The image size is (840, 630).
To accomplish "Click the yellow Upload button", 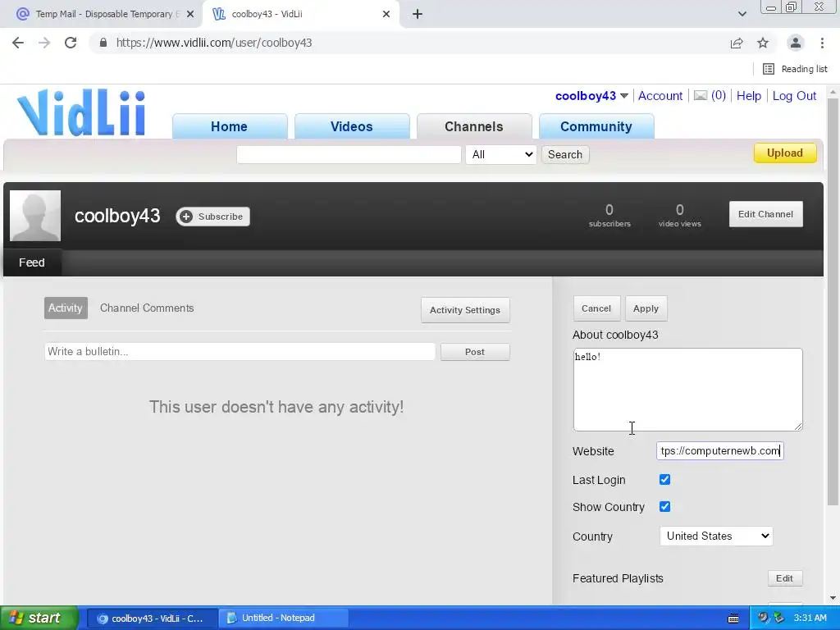I will click(785, 153).
